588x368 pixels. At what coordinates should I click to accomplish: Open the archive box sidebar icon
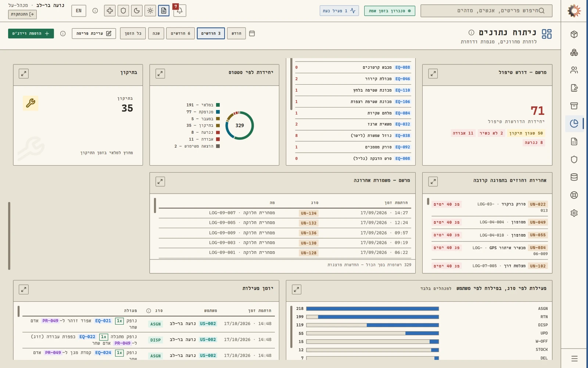pyautogui.click(x=574, y=106)
